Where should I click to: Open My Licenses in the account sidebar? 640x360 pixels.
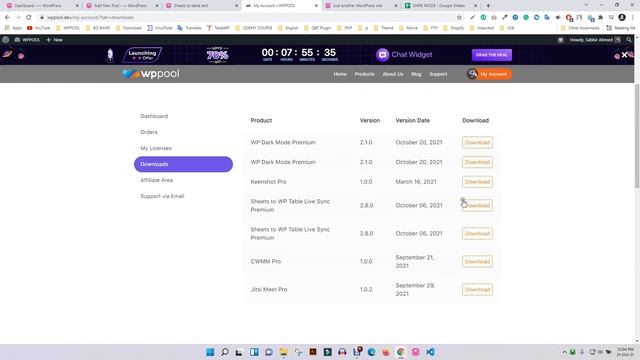click(156, 148)
